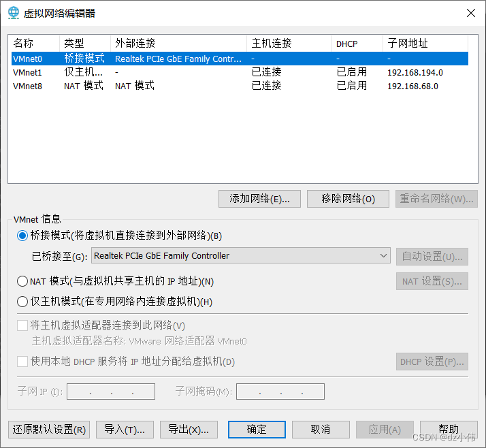Open the 已桥接至 adapter dropdown
Image resolution: width=486 pixels, height=448 pixels.
(x=241, y=255)
